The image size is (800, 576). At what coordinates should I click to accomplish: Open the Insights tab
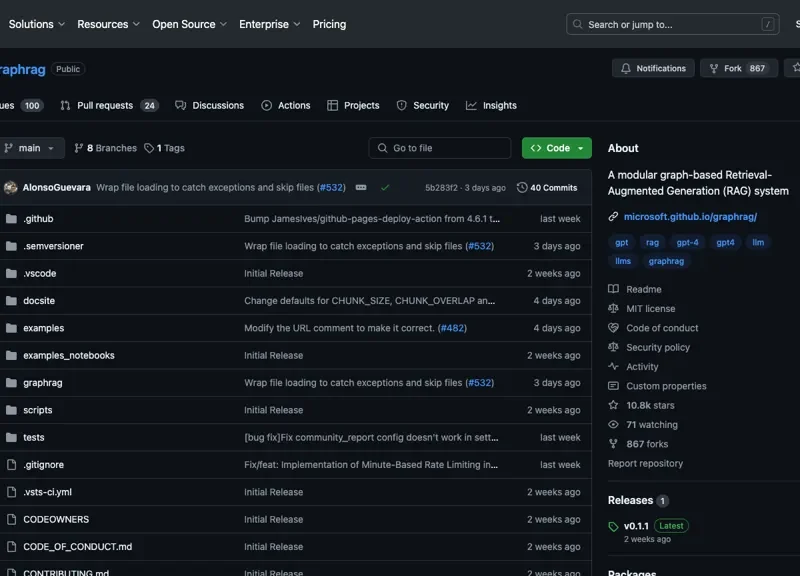click(x=491, y=106)
